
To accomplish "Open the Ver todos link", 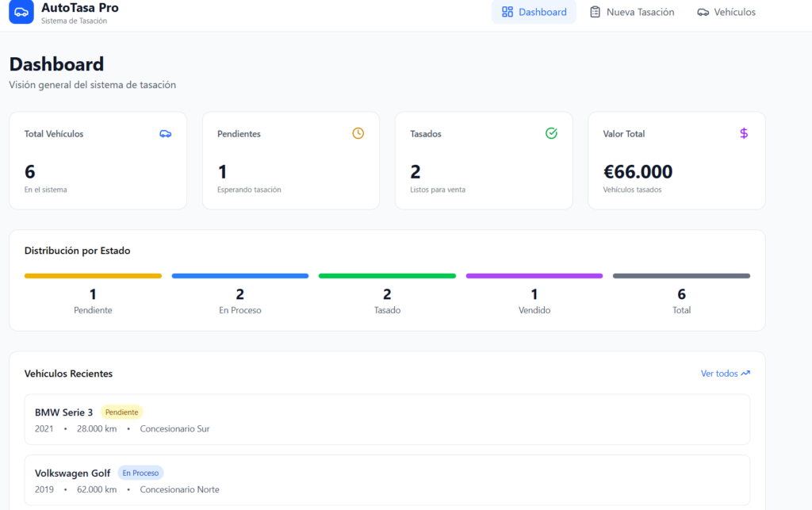I will click(719, 374).
